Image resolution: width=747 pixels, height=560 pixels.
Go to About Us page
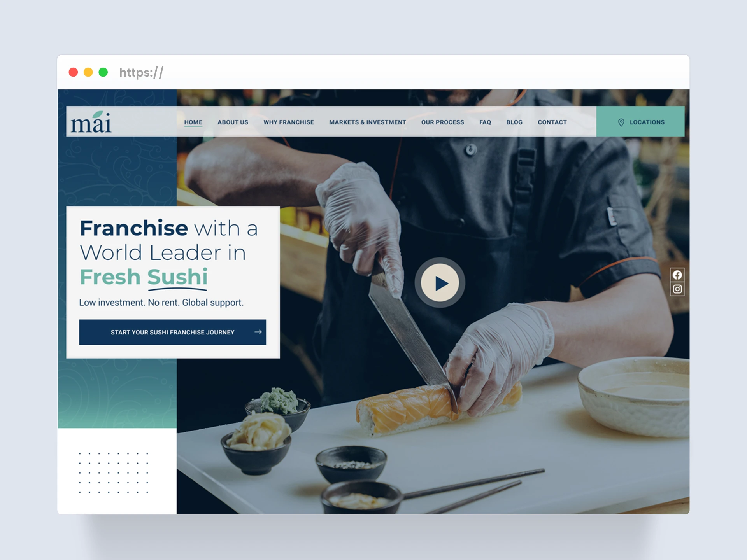pyautogui.click(x=233, y=122)
